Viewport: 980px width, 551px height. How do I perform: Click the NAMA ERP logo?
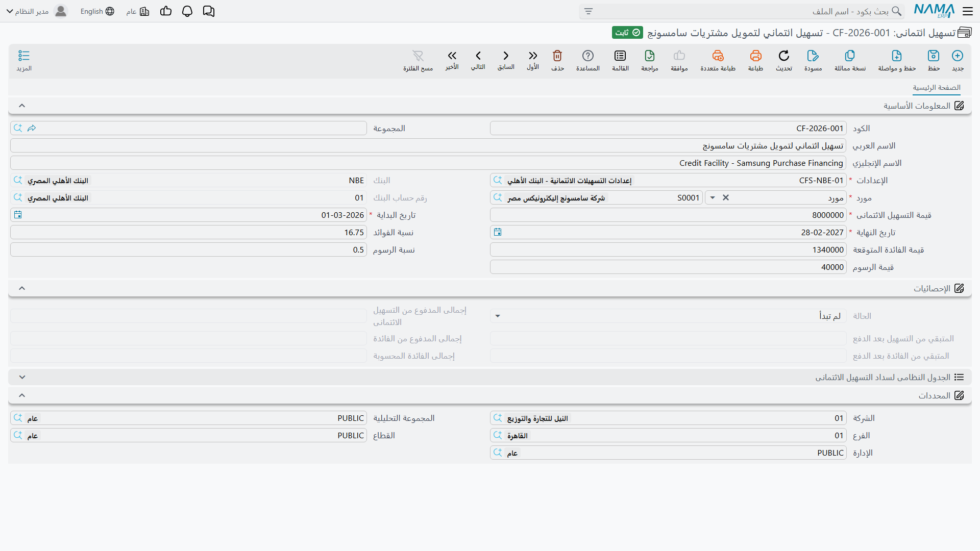(x=934, y=11)
